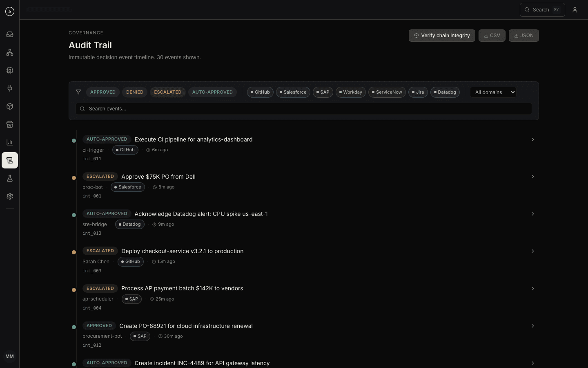The width and height of the screenshot is (588, 368).
Task: Click the int_003 event ID
Action: [x=92, y=271]
